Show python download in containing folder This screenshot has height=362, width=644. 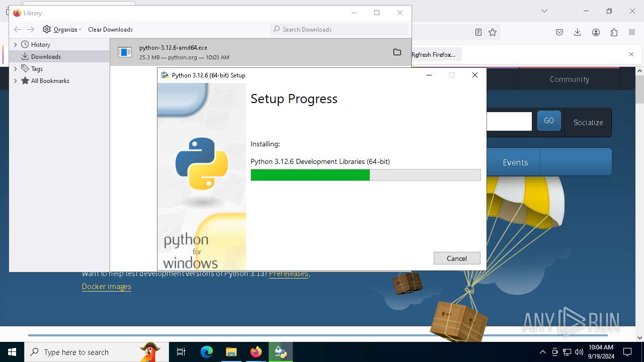[x=397, y=52]
